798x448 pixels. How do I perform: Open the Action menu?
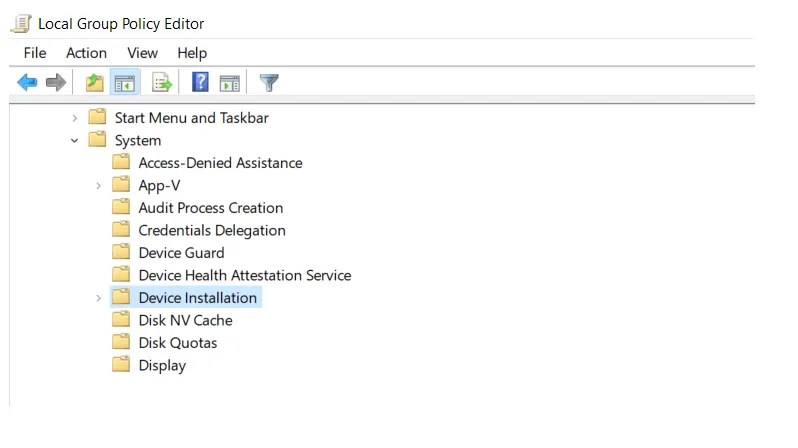pyautogui.click(x=87, y=53)
